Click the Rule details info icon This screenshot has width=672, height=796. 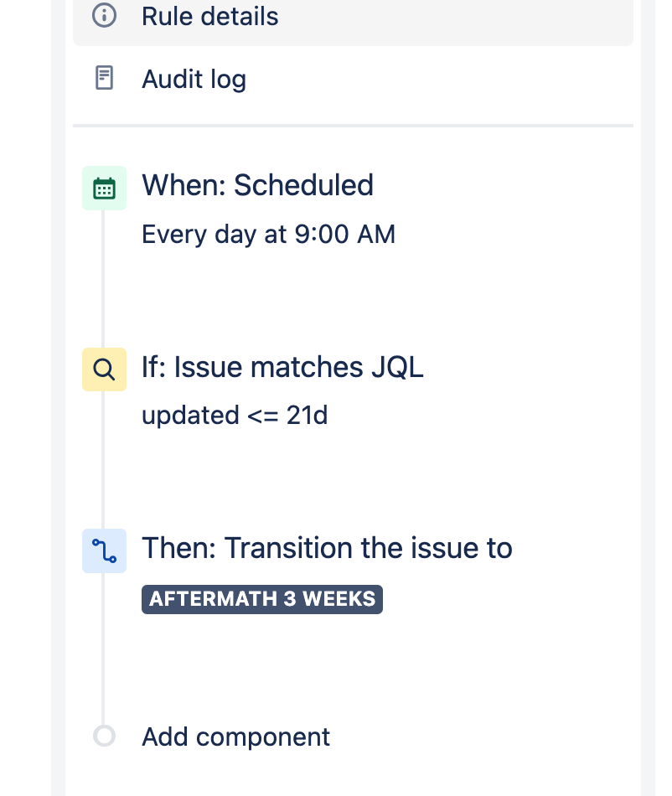[103, 15]
